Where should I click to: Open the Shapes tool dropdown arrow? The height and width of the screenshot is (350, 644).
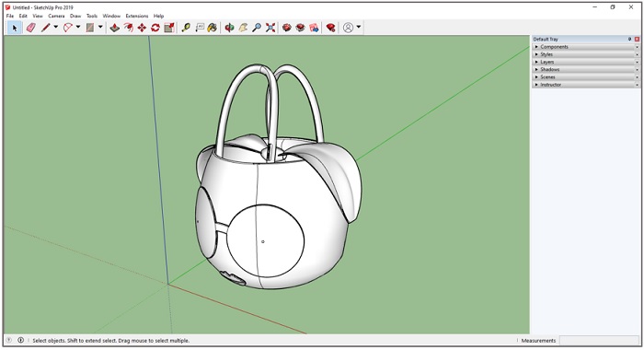(x=100, y=27)
